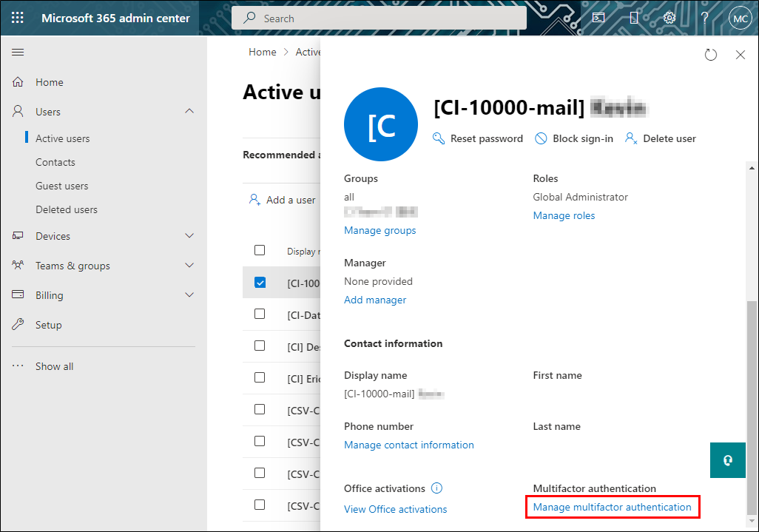
Task: Open the mobile app icon in header
Action: (634, 18)
